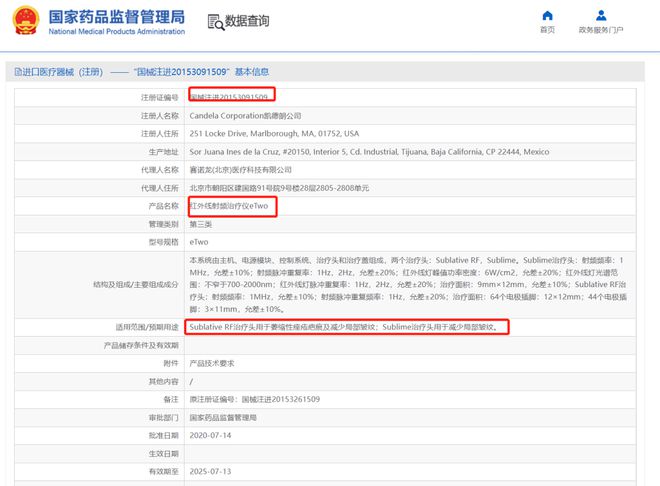Click the 结构及组成/主要组成成分 label

[136, 284]
